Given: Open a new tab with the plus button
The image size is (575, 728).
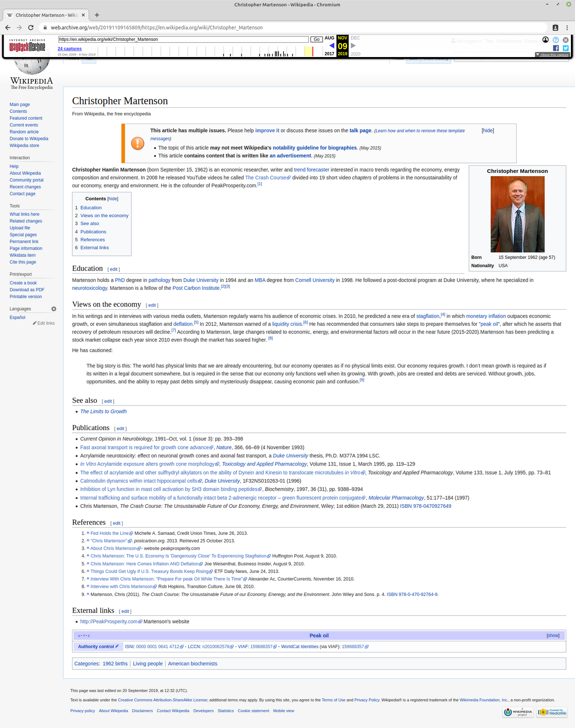Looking at the screenshot, I should [x=97, y=15].
